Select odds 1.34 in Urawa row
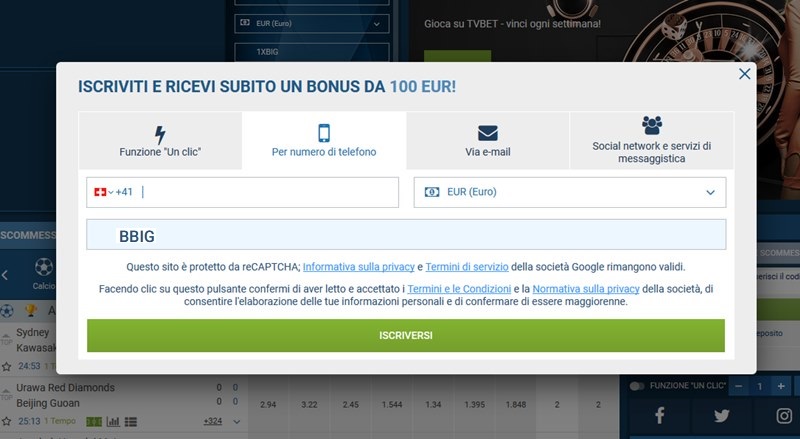This screenshot has height=439, width=800. (x=433, y=404)
